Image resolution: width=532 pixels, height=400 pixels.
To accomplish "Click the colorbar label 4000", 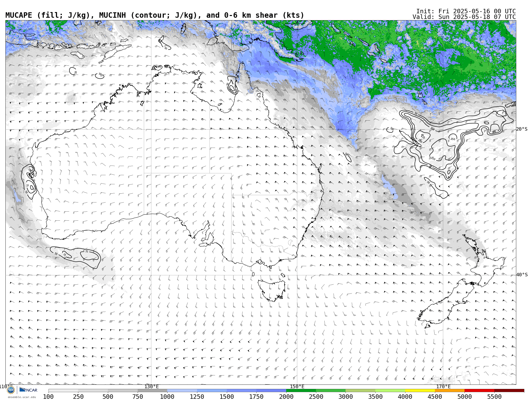I will [405, 397].
